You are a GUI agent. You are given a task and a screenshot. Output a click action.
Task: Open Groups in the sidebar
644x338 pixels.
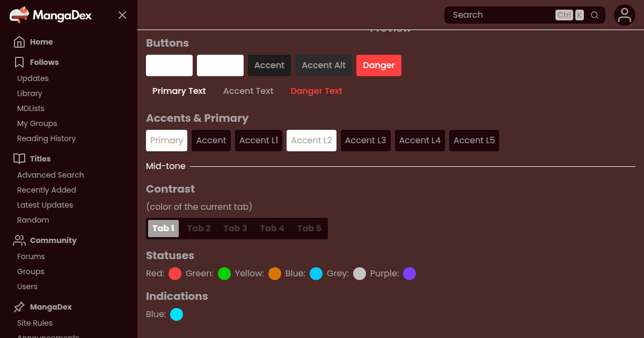(x=31, y=271)
